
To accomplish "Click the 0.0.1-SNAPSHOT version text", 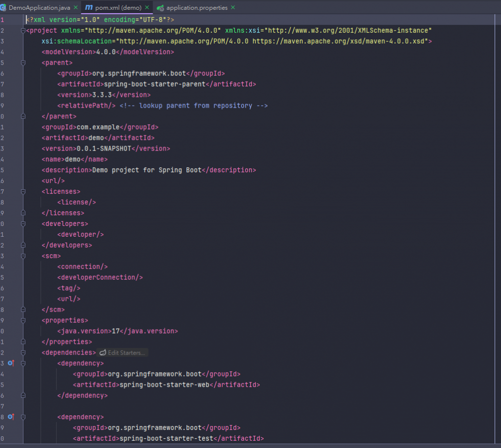I will pos(104,149).
